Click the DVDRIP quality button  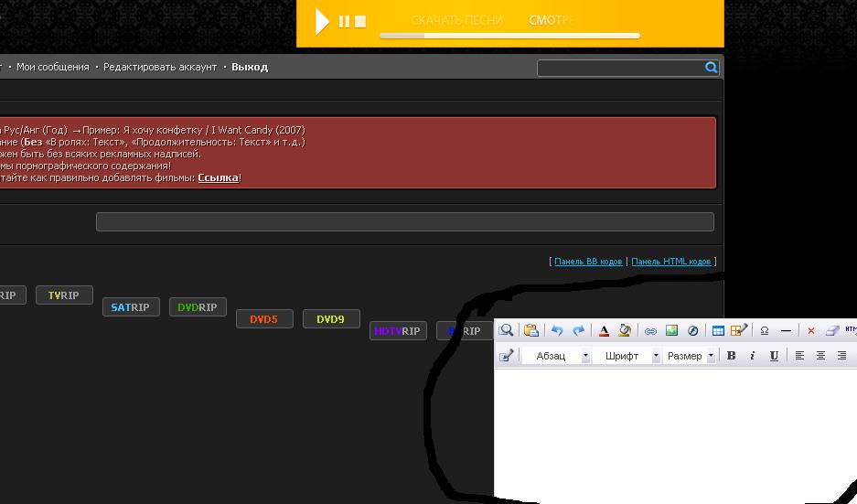(x=198, y=307)
